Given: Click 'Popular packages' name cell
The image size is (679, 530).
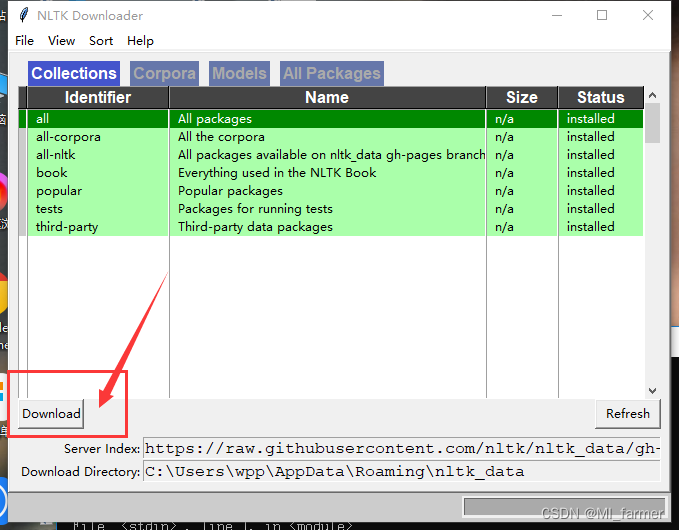Looking at the screenshot, I should [x=327, y=191].
